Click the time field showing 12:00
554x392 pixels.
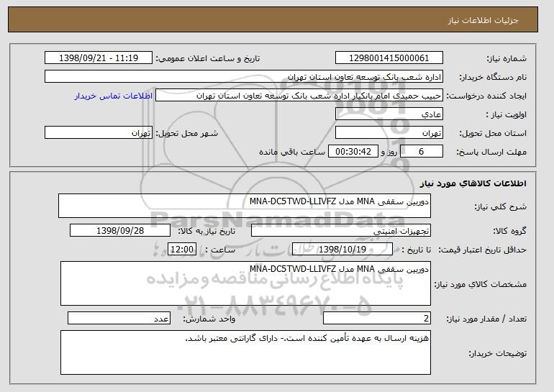tap(182, 250)
